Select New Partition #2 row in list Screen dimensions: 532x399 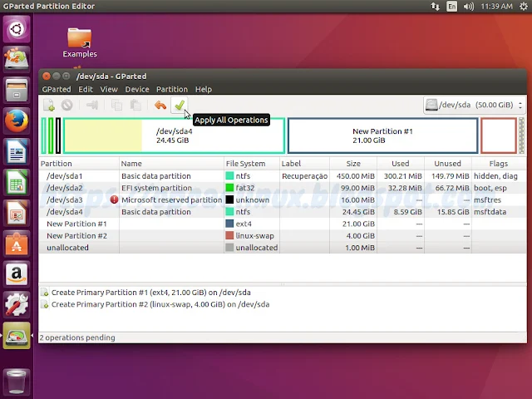[x=283, y=235]
